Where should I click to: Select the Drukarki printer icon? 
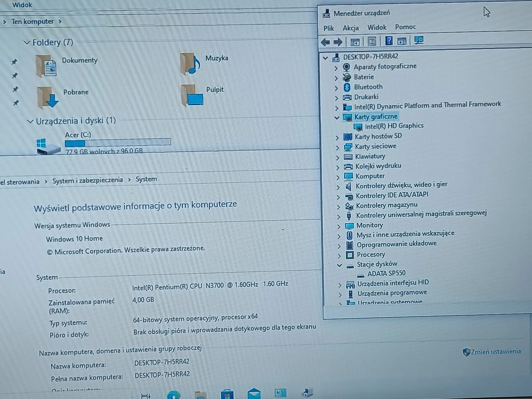click(347, 98)
